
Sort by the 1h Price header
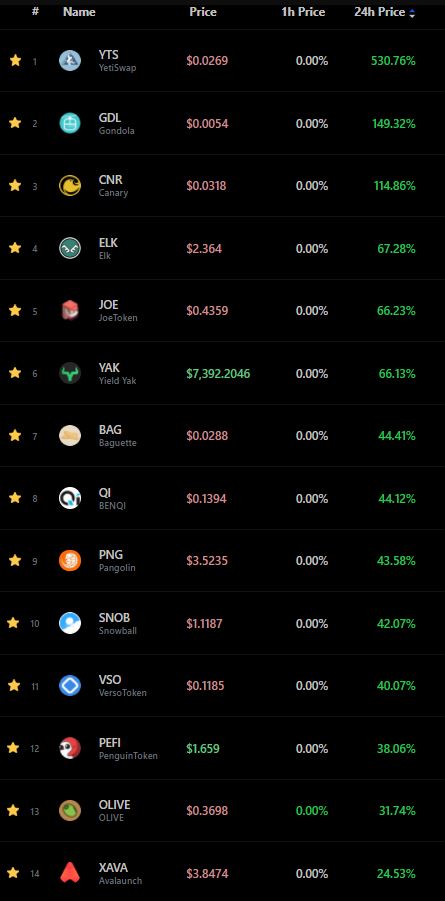(x=303, y=12)
